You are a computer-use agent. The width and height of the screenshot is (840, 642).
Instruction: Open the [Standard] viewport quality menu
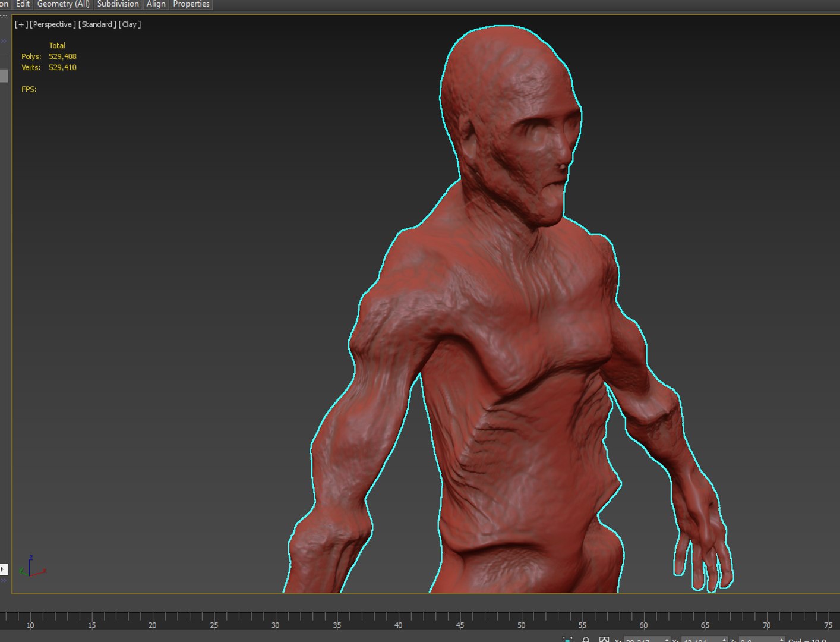pyautogui.click(x=97, y=24)
